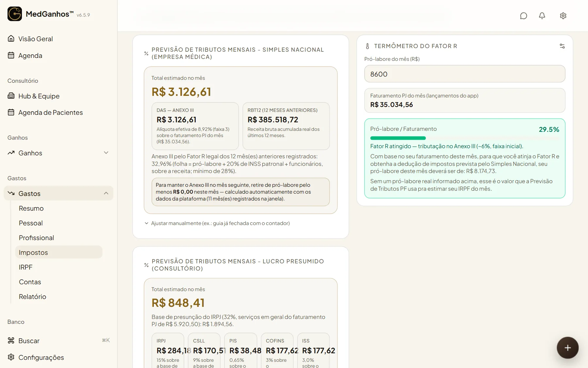Image resolution: width=588 pixels, height=368 pixels.
Task: Open notifications bell icon
Action: (x=542, y=16)
